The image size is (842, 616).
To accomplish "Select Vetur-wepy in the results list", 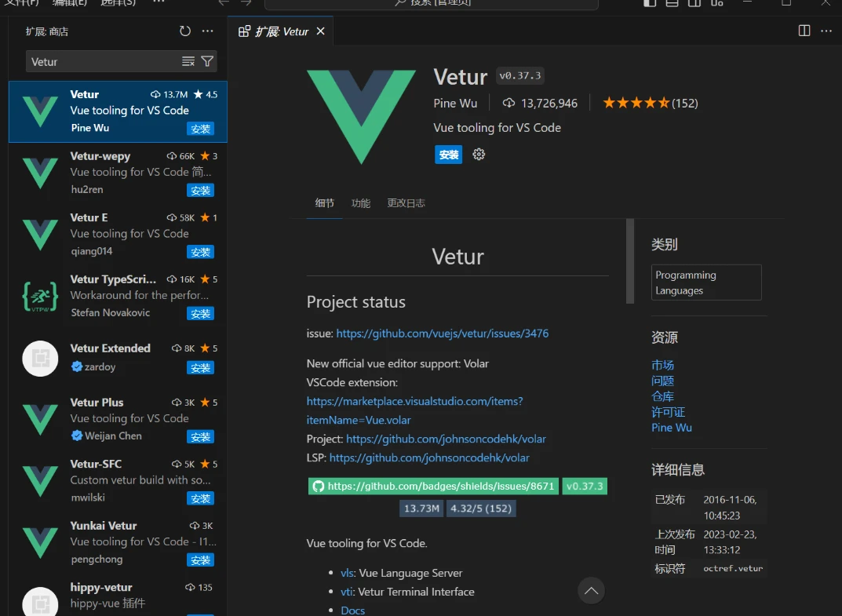I will 118,173.
